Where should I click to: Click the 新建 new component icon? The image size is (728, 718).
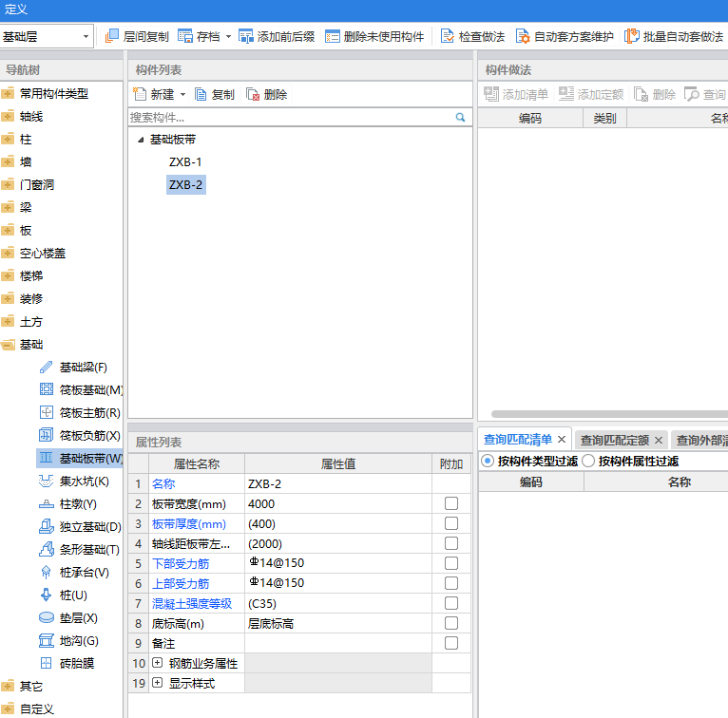(140, 94)
